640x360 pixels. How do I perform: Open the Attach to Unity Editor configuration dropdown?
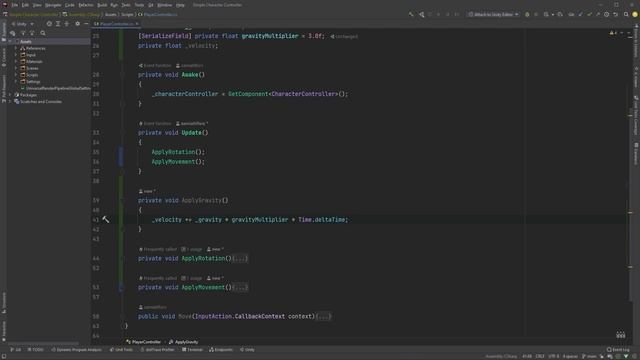tap(493, 14)
